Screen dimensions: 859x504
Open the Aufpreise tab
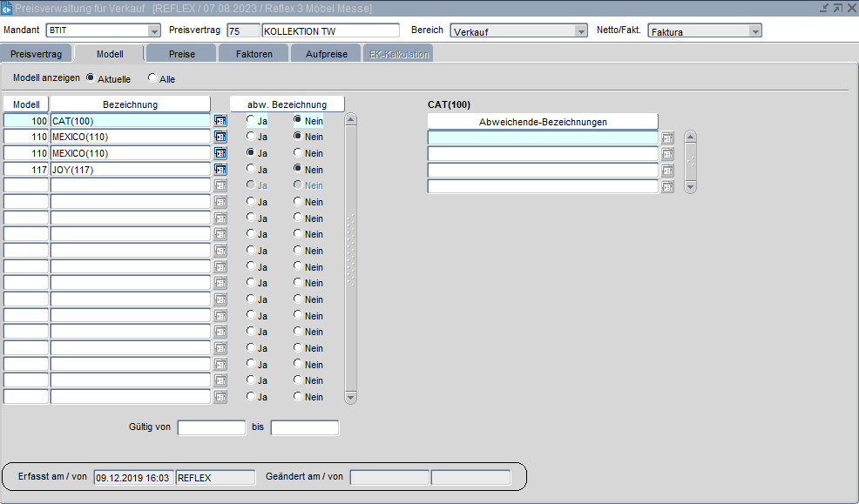(326, 54)
